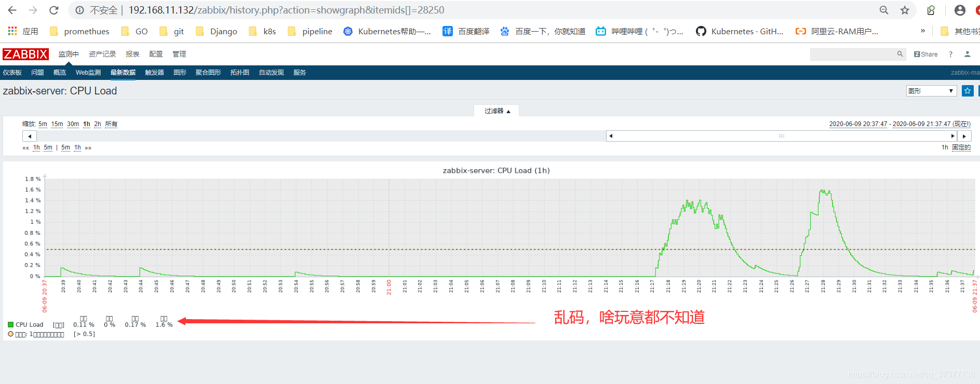The image size is (980, 384).
Task: Click the time range date link
Action: (900, 124)
